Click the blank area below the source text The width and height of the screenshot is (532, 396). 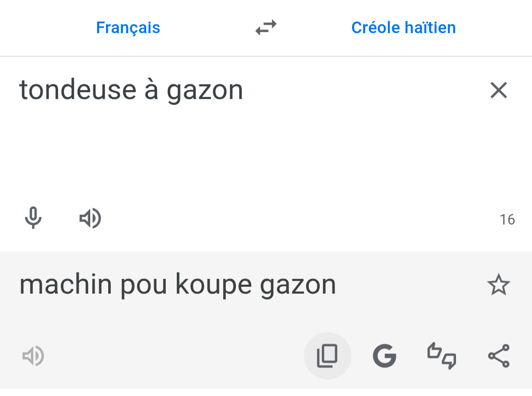(253, 153)
